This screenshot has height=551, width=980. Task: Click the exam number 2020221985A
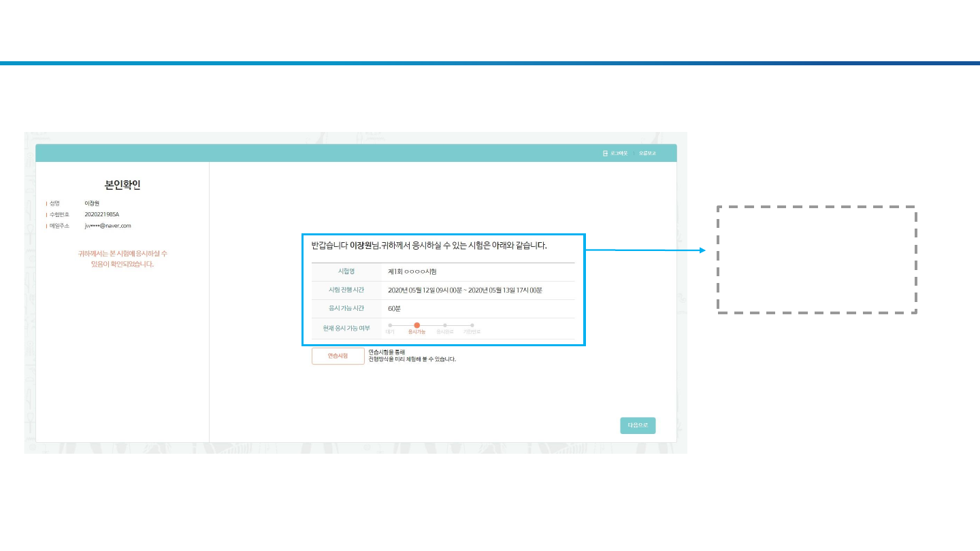(x=101, y=214)
